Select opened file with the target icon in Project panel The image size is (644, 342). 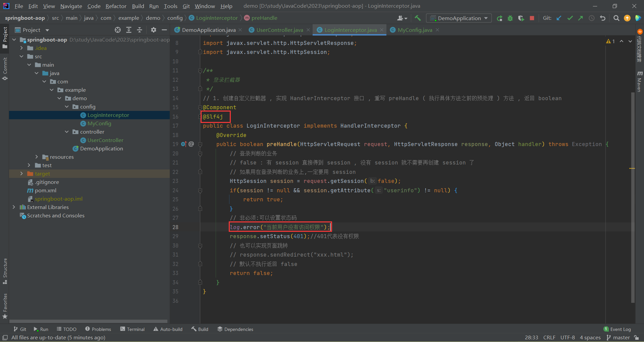(x=118, y=30)
